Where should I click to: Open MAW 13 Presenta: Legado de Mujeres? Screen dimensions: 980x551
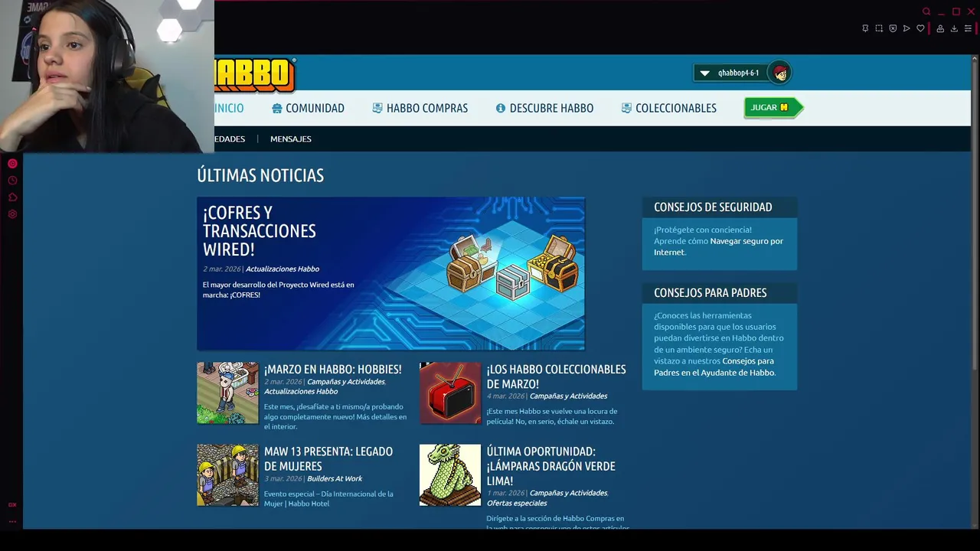pos(328,458)
